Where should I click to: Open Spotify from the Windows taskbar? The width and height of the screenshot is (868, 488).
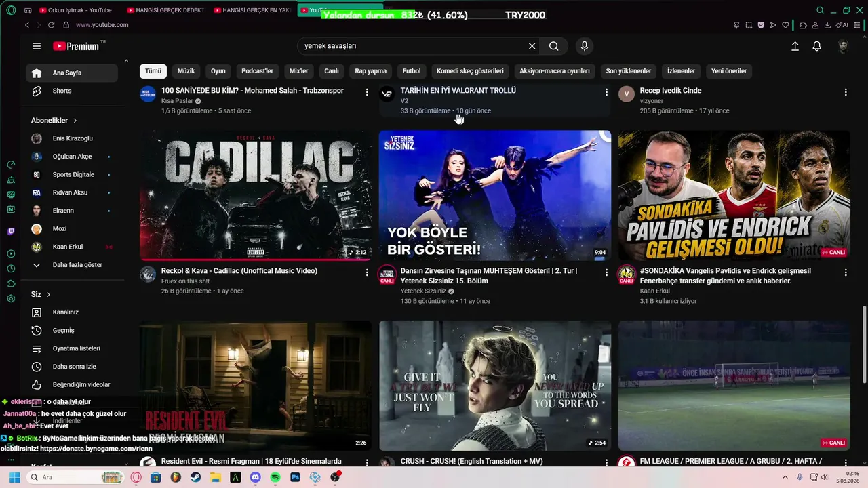pyautogui.click(x=275, y=477)
